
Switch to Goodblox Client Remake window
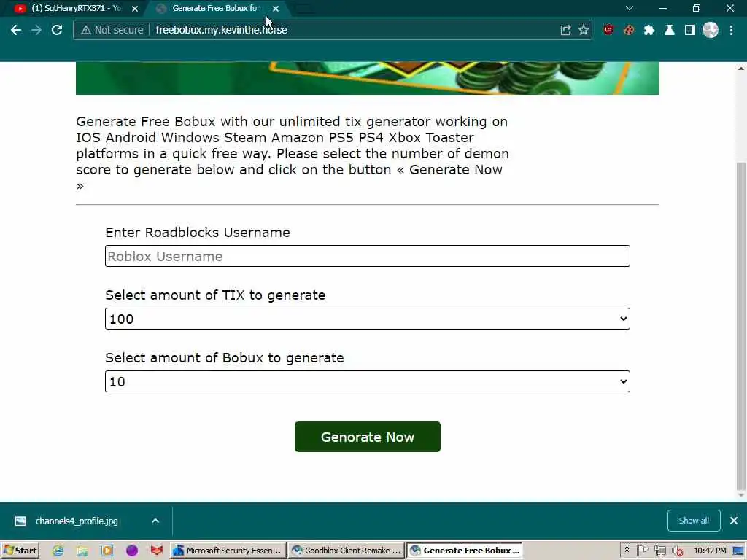coord(347,551)
